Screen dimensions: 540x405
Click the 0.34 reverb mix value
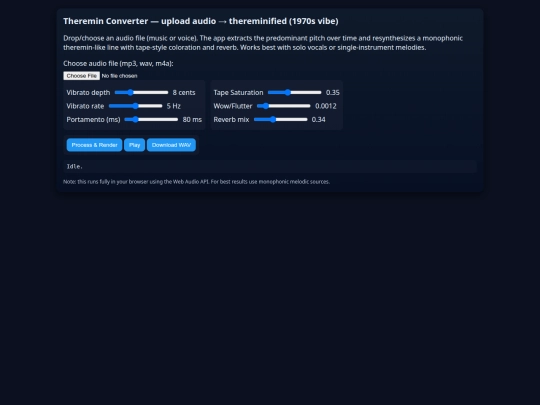[319, 120]
